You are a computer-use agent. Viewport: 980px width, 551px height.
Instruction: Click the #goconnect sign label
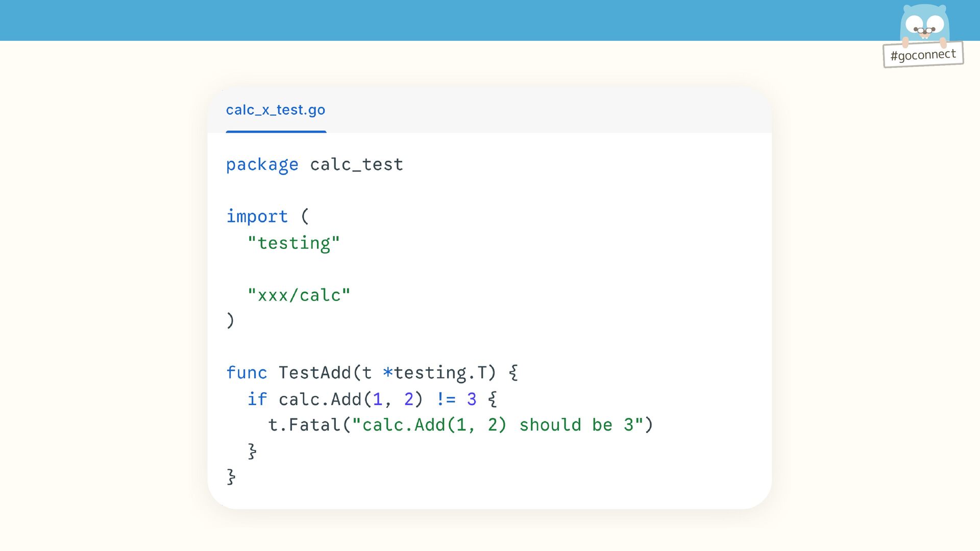(923, 55)
